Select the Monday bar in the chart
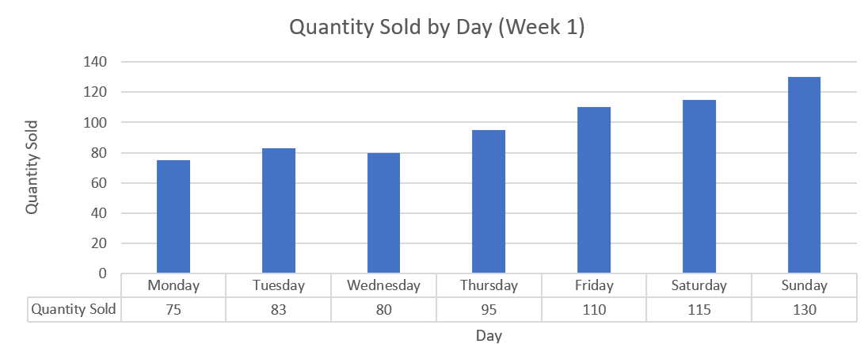The height and width of the screenshot is (344, 868). 173,216
